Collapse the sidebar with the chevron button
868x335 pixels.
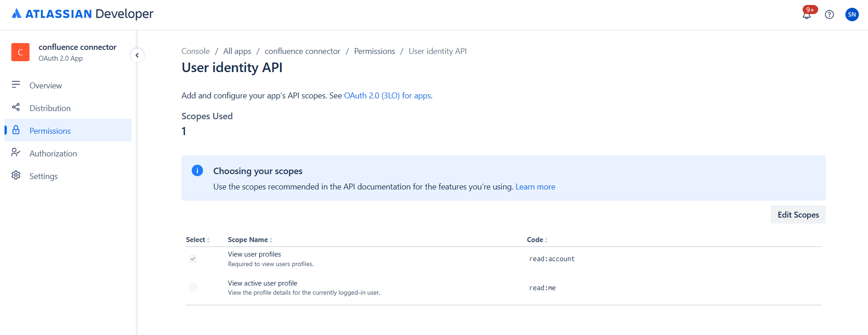coord(137,55)
